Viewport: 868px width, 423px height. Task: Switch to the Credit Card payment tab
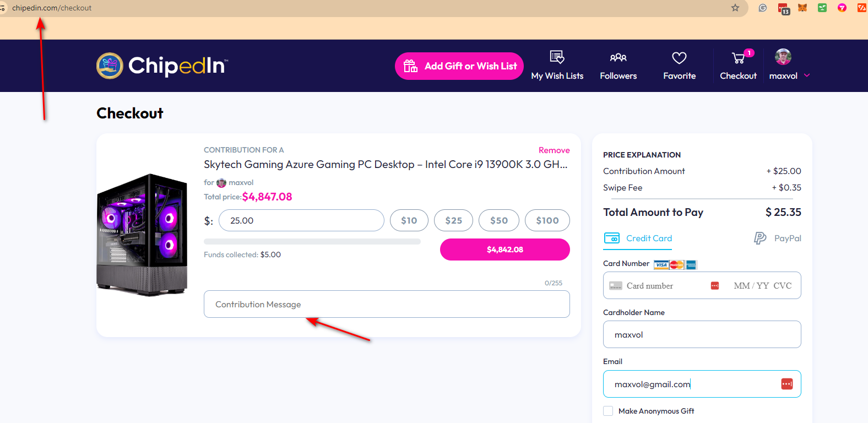[638, 238]
